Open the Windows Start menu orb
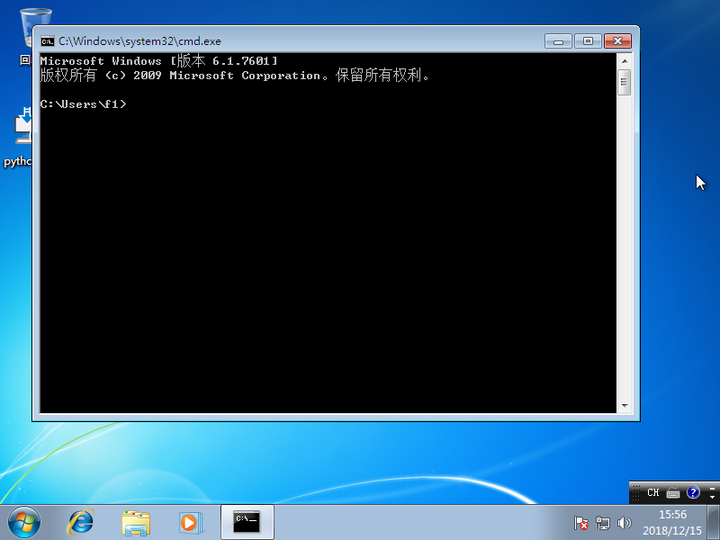The height and width of the screenshot is (540, 720). pyautogui.click(x=24, y=523)
